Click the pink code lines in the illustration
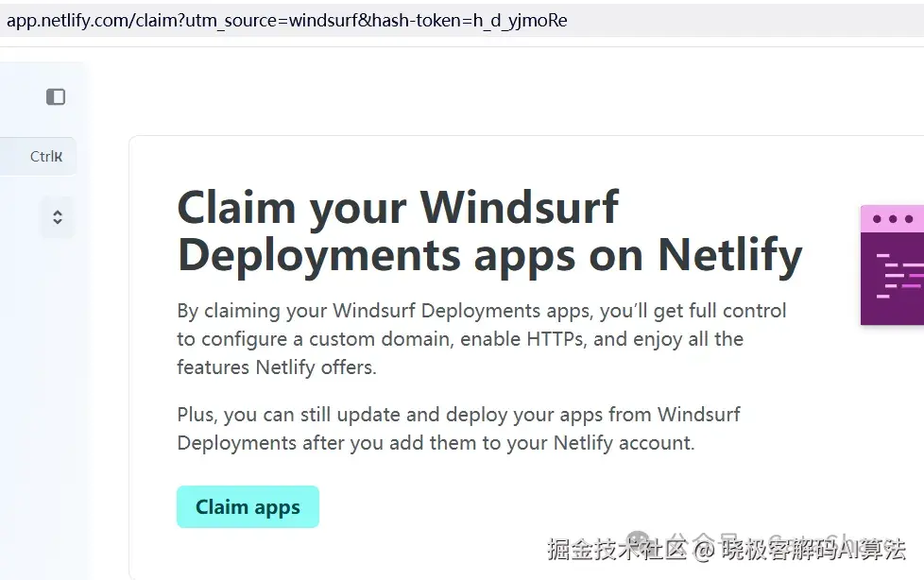 (x=898, y=276)
